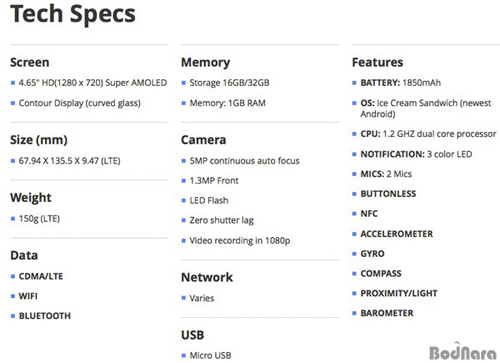Select the 150g (LTE) weight entry
Screen dimensions: 500x363
coord(39,219)
